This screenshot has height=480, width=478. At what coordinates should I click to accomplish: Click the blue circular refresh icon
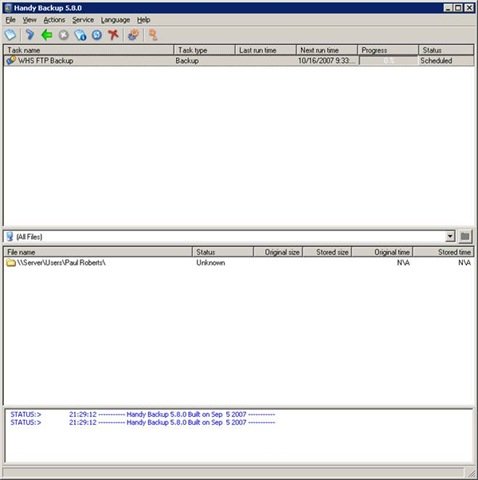coord(97,35)
